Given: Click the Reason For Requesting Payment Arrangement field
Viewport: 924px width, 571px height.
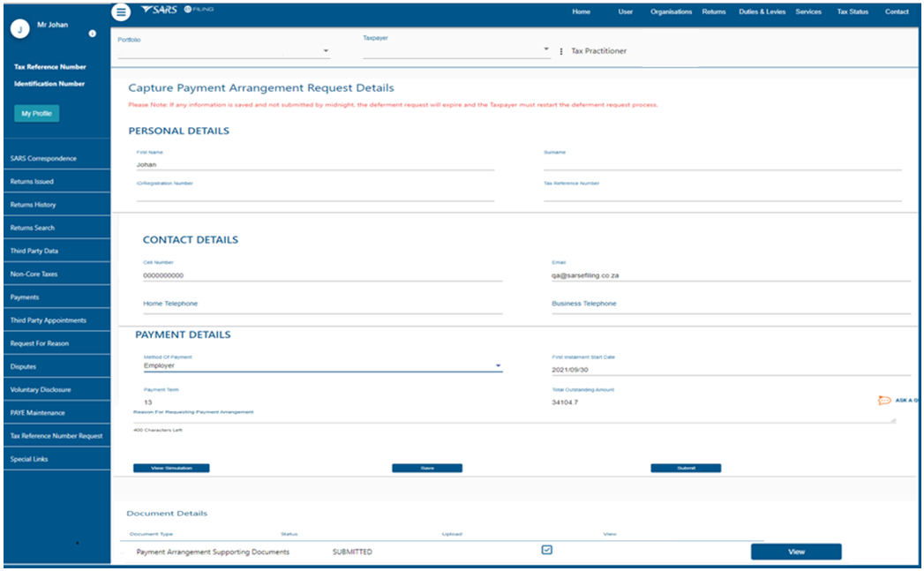Looking at the screenshot, I should [x=512, y=420].
